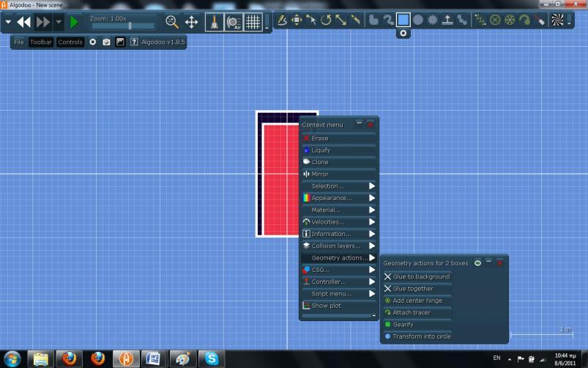Expand the Script menu submenu
Image resolution: width=588 pixels, height=368 pixels.
click(x=338, y=294)
